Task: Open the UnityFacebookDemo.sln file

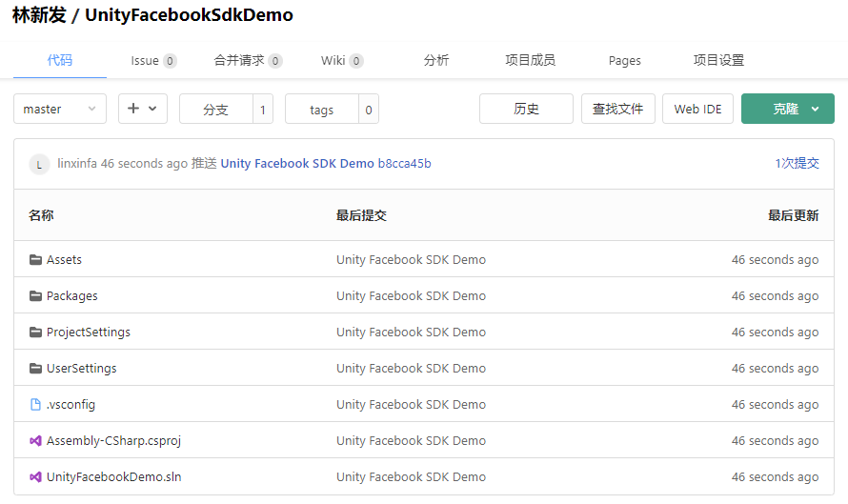Action: pos(113,477)
